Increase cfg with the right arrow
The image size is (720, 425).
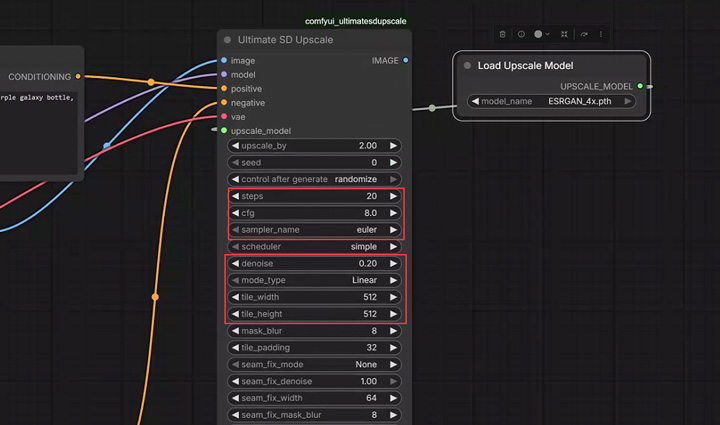click(394, 213)
